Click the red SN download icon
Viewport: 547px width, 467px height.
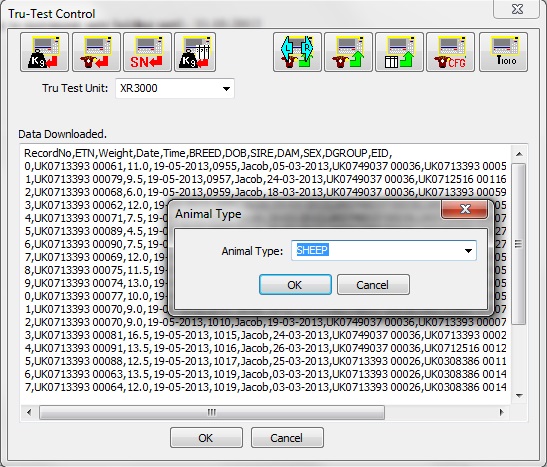point(147,52)
